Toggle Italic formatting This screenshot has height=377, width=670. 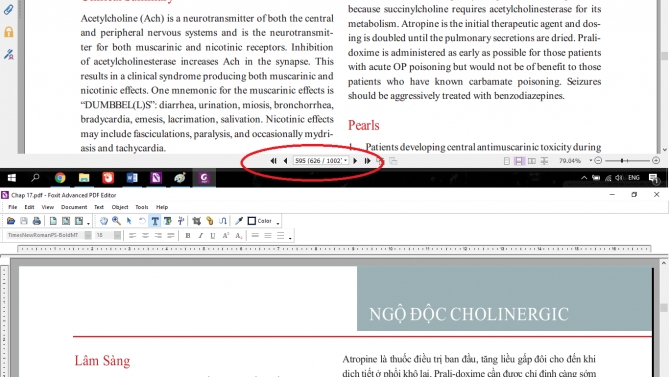point(200,236)
